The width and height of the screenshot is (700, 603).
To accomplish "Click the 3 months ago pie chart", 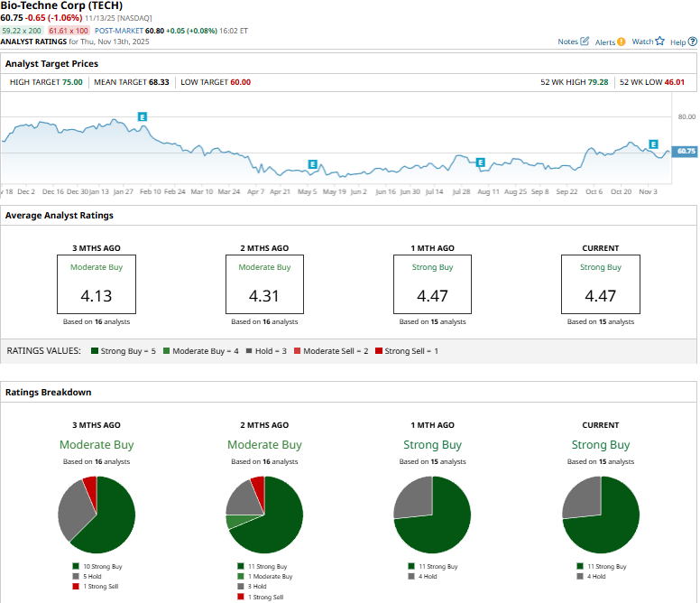I will coord(97,515).
